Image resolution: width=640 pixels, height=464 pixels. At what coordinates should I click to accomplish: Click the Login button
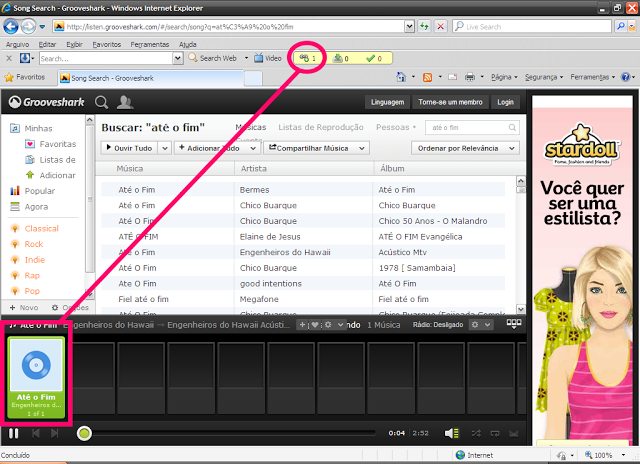(505, 102)
